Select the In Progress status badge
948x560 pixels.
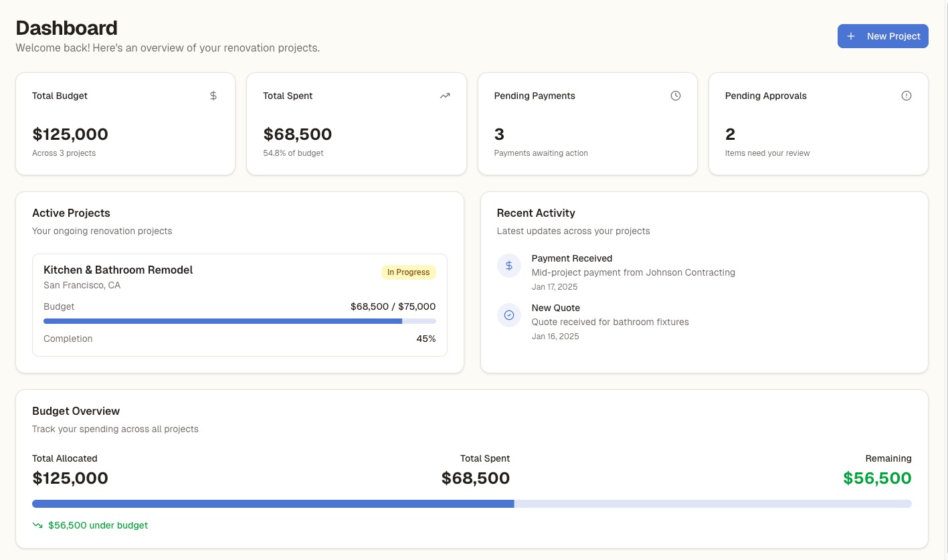408,272
